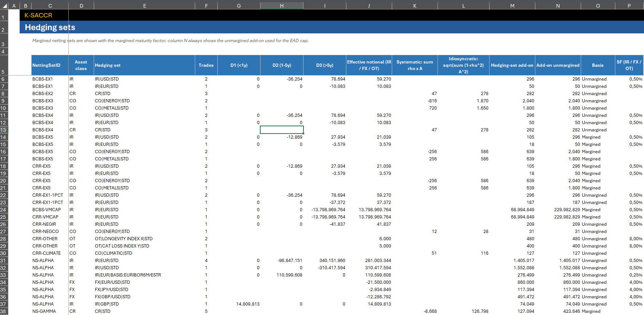Click the 'Idiosyncratic' header cell
Image resolution: width=644 pixels, height=315 pixels.
463,65
